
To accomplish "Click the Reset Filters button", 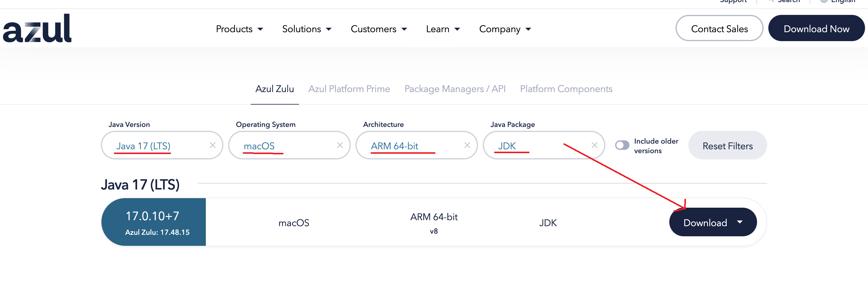I will [728, 145].
